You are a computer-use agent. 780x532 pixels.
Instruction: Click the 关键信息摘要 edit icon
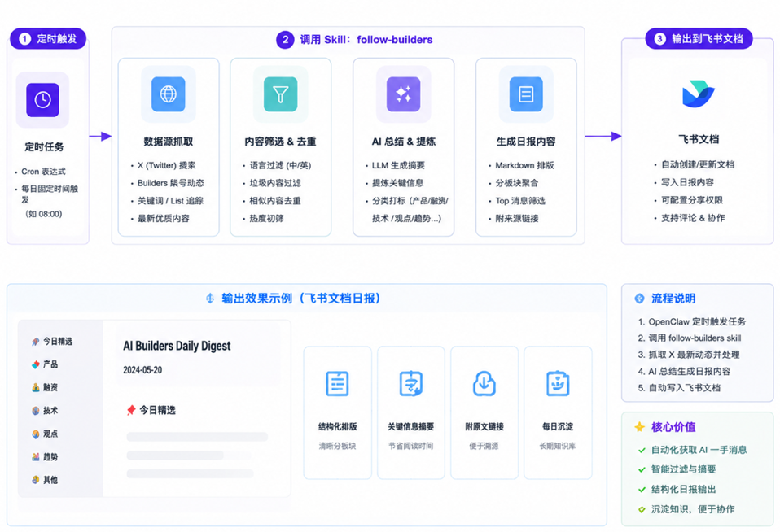411,383
